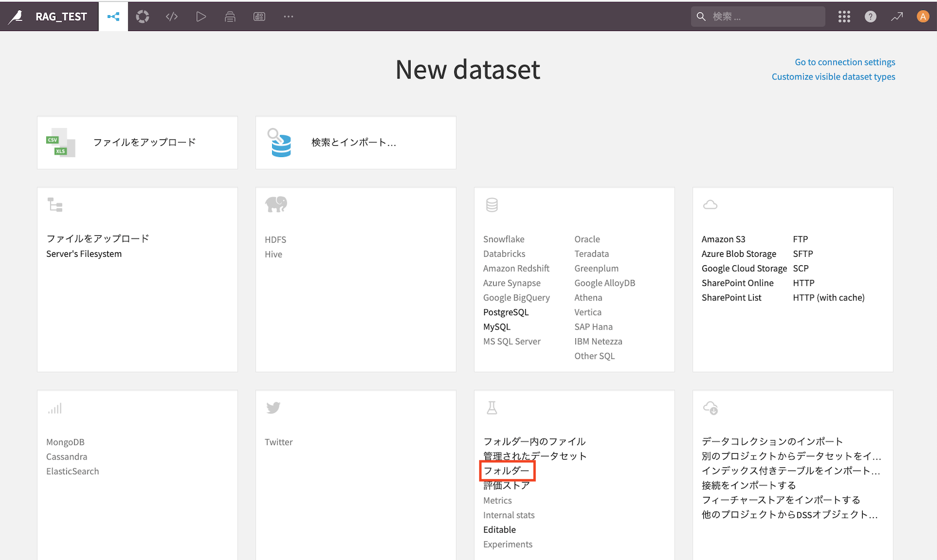Choose 接続をインポートする option
The image size is (937, 560).
[x=749, y=485]
